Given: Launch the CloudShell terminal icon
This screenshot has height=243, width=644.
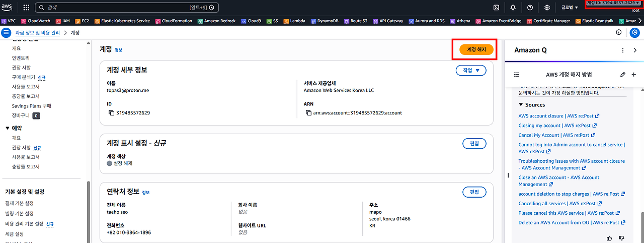Looking at the screenshot, I should pyautogui.click(x=496, y=8).
